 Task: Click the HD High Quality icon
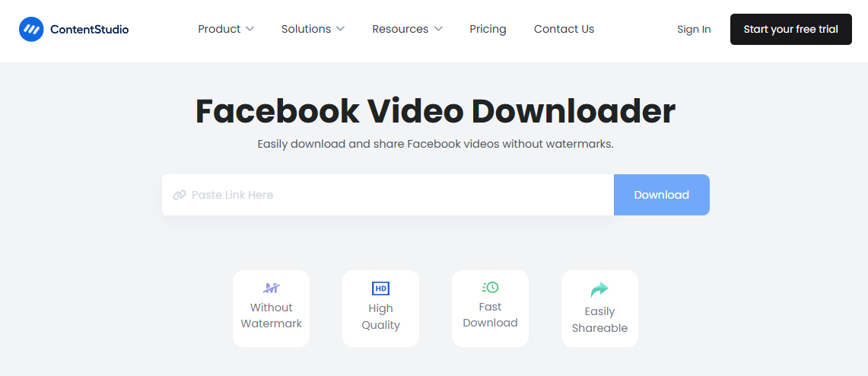pyautogui.click(x=381, y=288)
